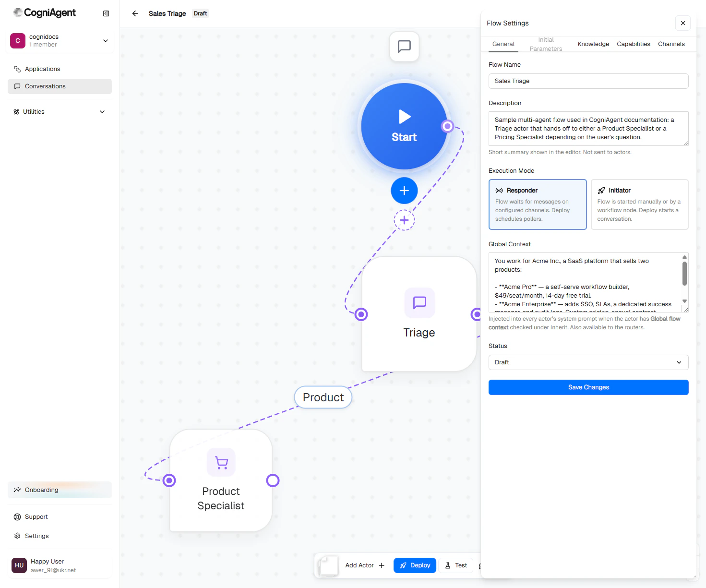
Task: Click Save Changes button
Action: tap(588, 387)
